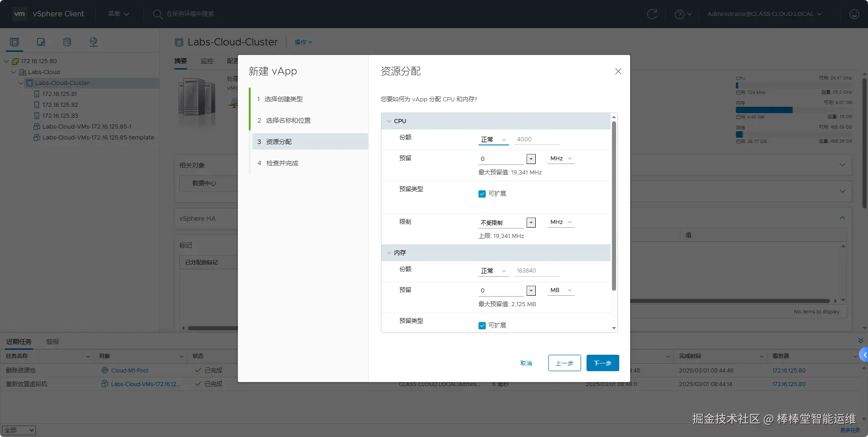Open the CPU 限制 MHz unit dropdown
Screen dimensions: 868x437
561,222
